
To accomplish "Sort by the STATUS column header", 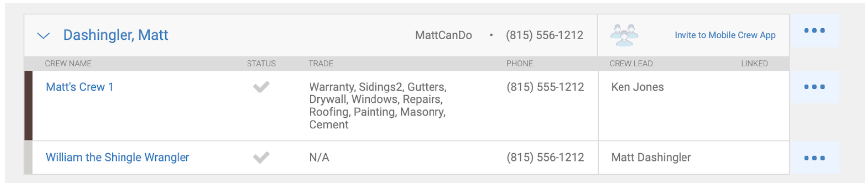I will (261, 64).
